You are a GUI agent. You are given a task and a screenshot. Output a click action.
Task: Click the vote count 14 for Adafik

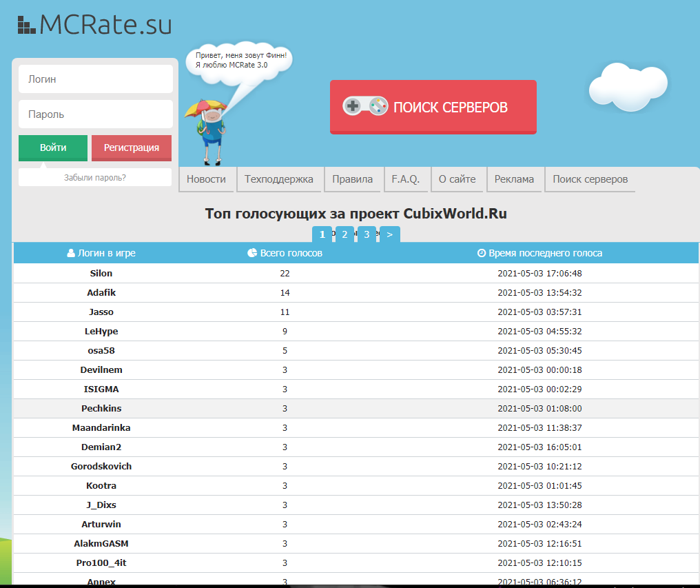pyautogui.click(x=285, y=293)
